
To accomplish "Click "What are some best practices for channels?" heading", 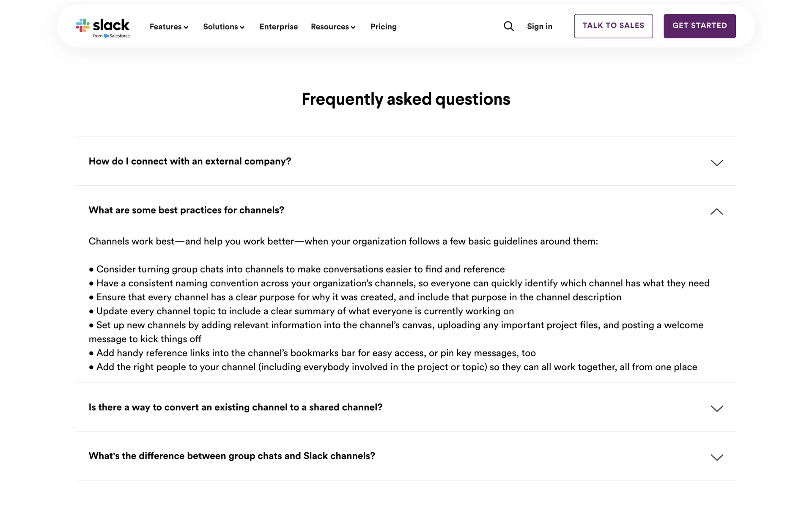I will click(187, 210).
